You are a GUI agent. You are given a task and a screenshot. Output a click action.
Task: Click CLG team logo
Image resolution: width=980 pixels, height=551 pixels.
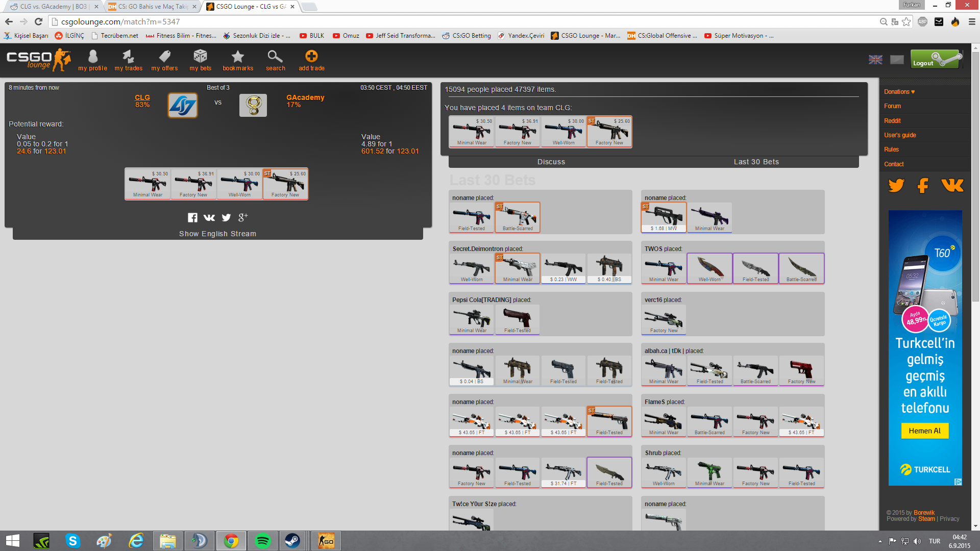(x=183, y=105)
